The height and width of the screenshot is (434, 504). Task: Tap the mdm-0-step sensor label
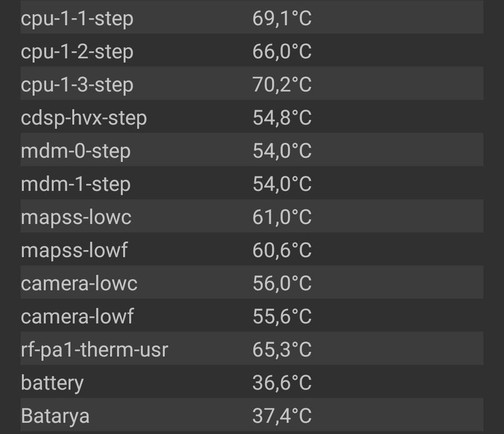[x=76, y=151]
